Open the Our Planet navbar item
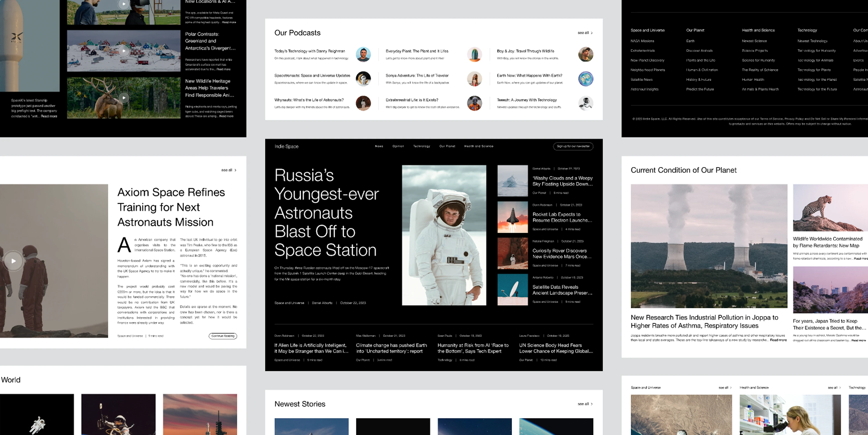Screen dimensions: 868x435 [447, 146]
